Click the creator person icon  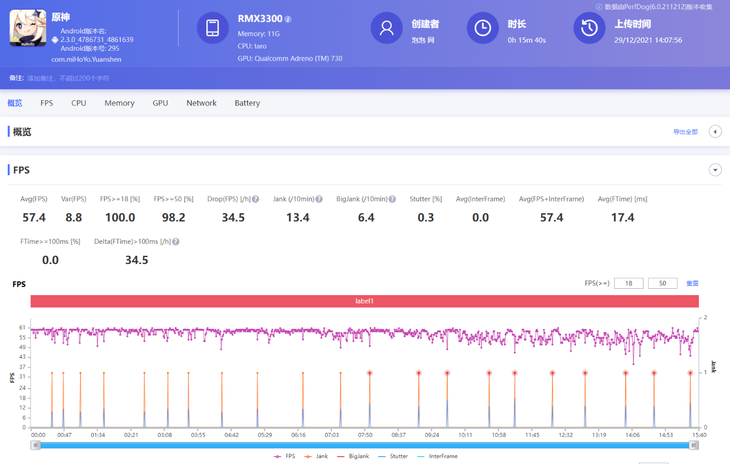tap(386, 29)
